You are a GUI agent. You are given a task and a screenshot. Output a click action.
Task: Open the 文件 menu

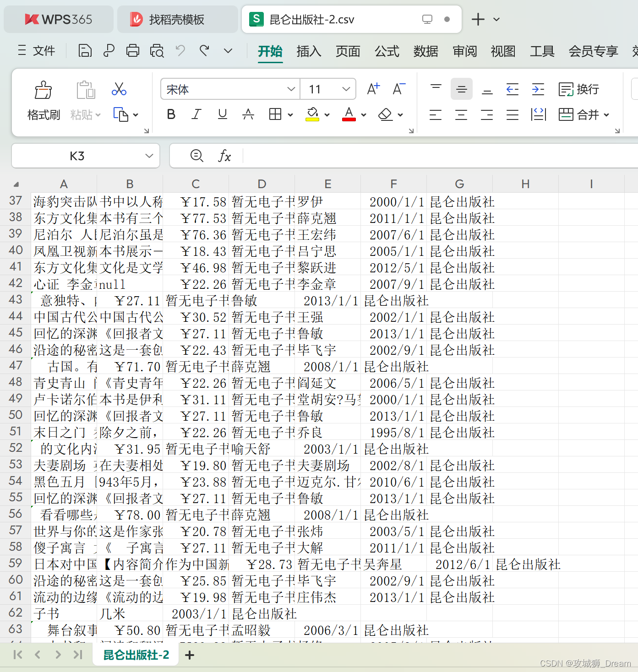(37, 50)
